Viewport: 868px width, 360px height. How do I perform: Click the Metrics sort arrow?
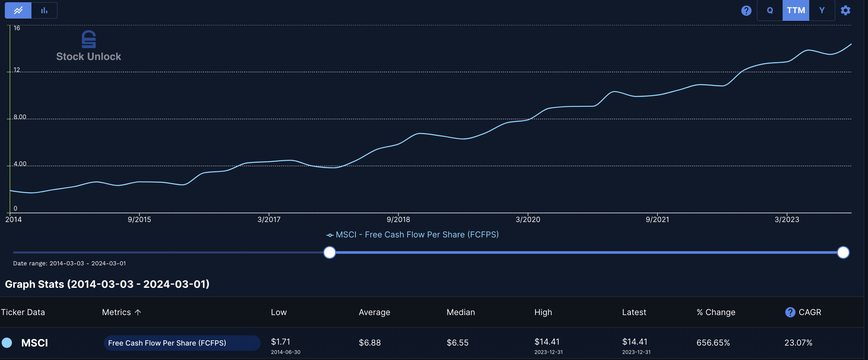pyautogui.click(x=138, y=312)
